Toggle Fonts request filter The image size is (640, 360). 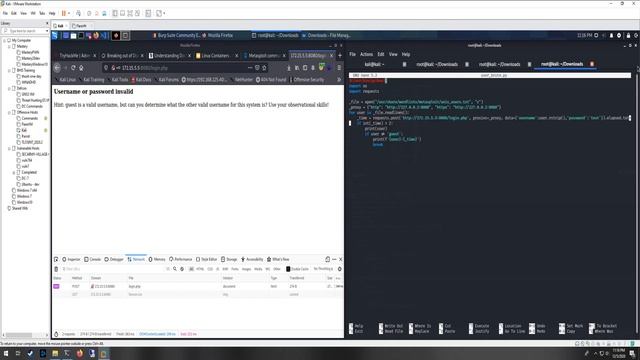[235, 269]
